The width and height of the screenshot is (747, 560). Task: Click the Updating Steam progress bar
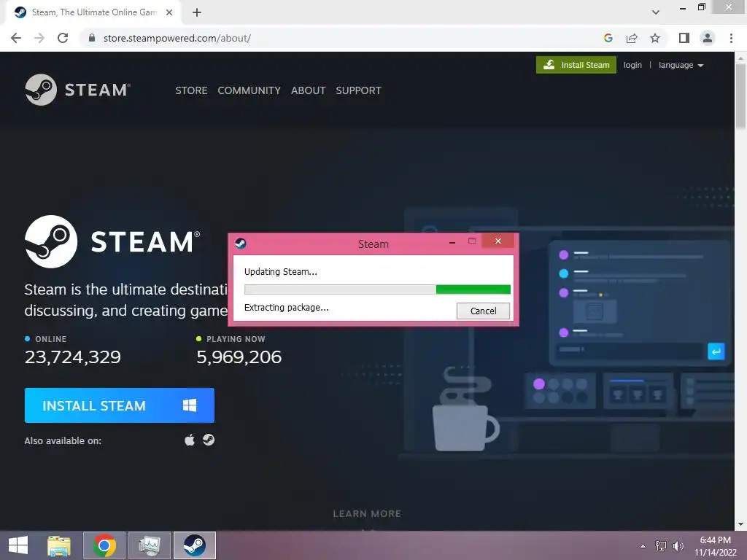point(377,289)
